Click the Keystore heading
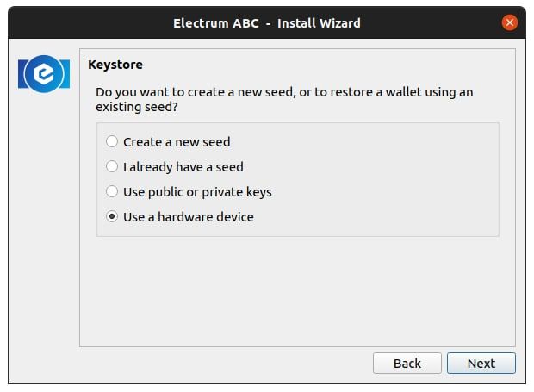 (x=115, y=64)
